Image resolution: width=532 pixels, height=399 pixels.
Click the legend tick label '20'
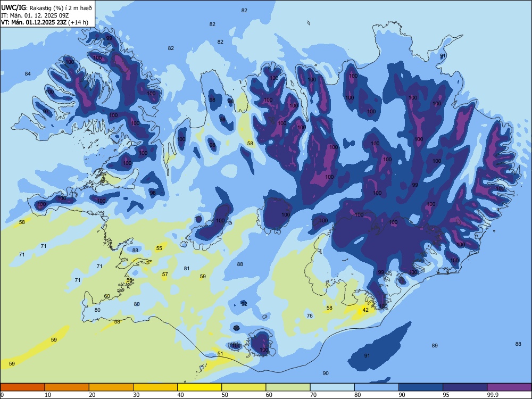click(x=92, y=395)
